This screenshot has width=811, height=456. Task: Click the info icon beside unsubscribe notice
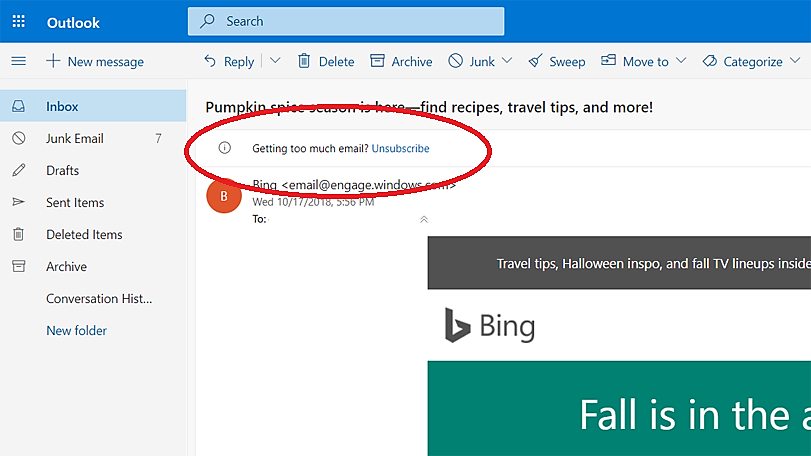point(224,148)
